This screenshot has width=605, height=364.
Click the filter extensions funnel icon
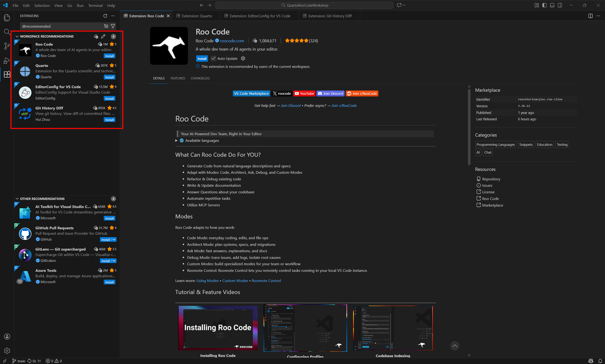coord(113,26)
